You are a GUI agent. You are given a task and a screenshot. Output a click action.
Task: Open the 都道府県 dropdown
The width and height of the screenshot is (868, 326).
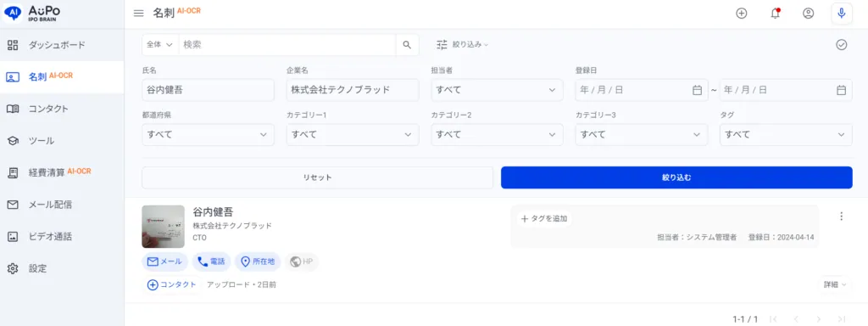[209, 135]
